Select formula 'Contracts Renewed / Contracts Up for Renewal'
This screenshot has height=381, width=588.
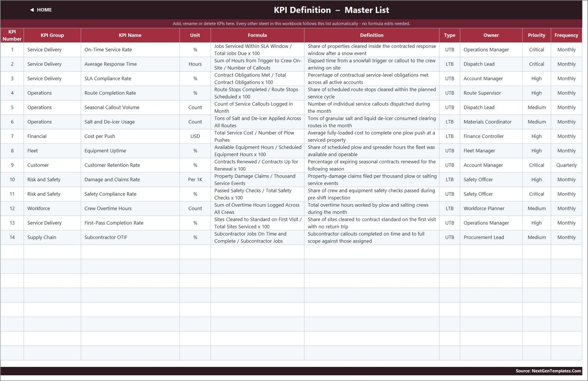(257, 165)
